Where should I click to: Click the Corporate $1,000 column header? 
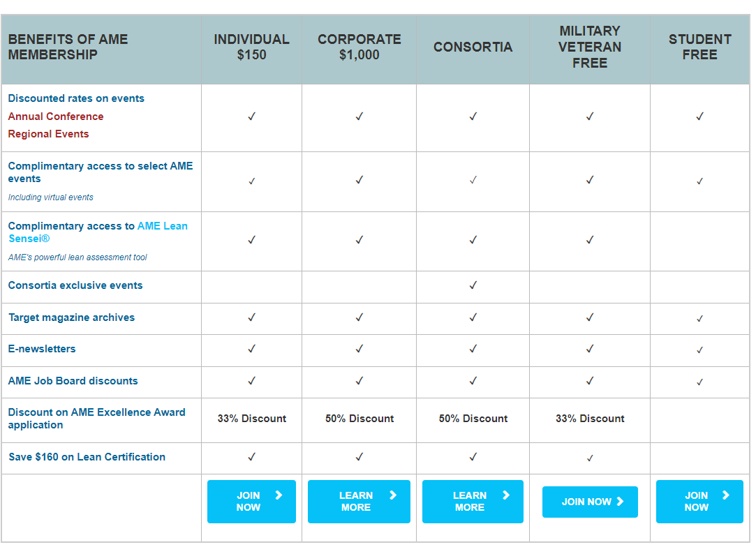point(360,47)
